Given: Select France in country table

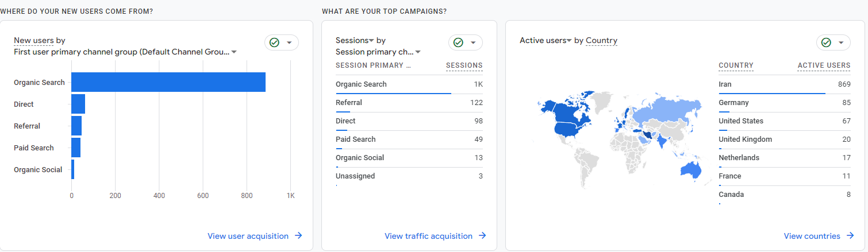Looking at the screenshot, I should point(785,176).
